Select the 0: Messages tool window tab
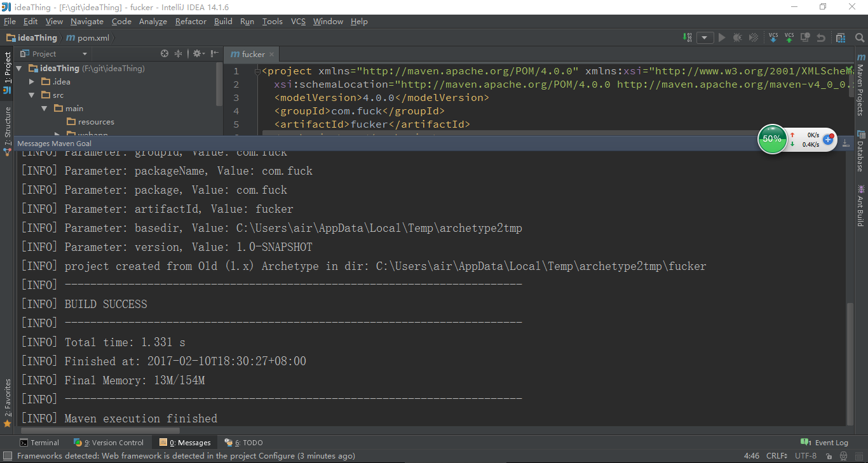868x463 pixels. click(x=185, y=443)
